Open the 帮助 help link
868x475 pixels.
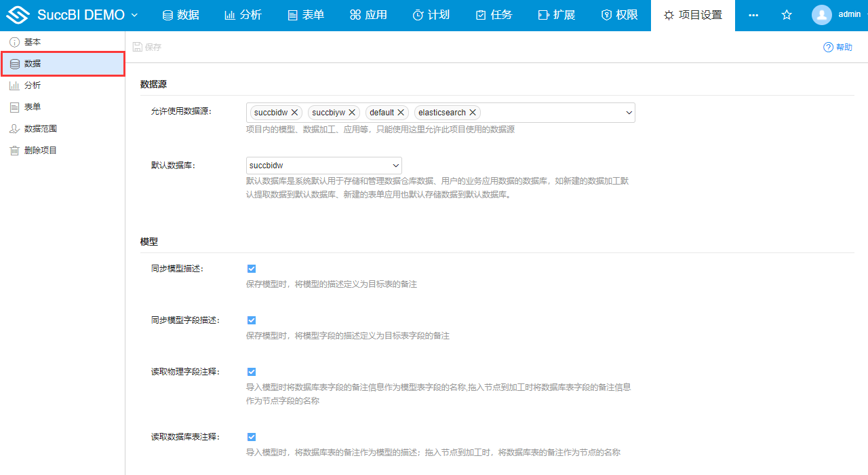click(837, 47)
